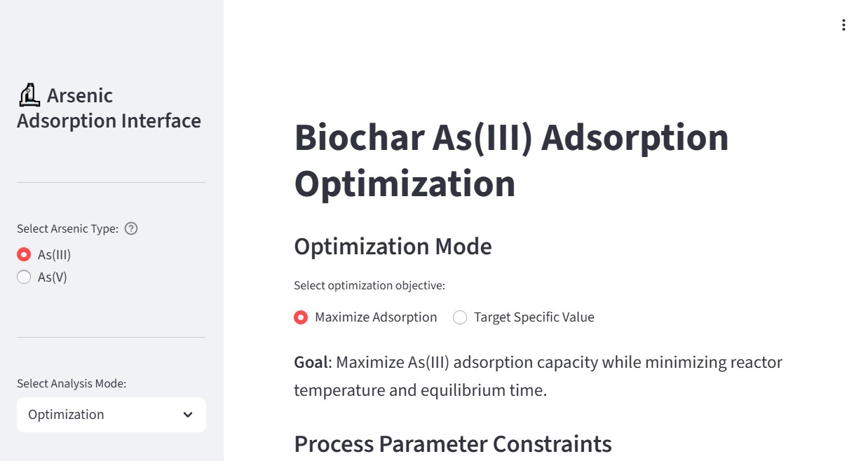
Task: Click the Select Arsenic Type label
Action: tap(68, 228)
